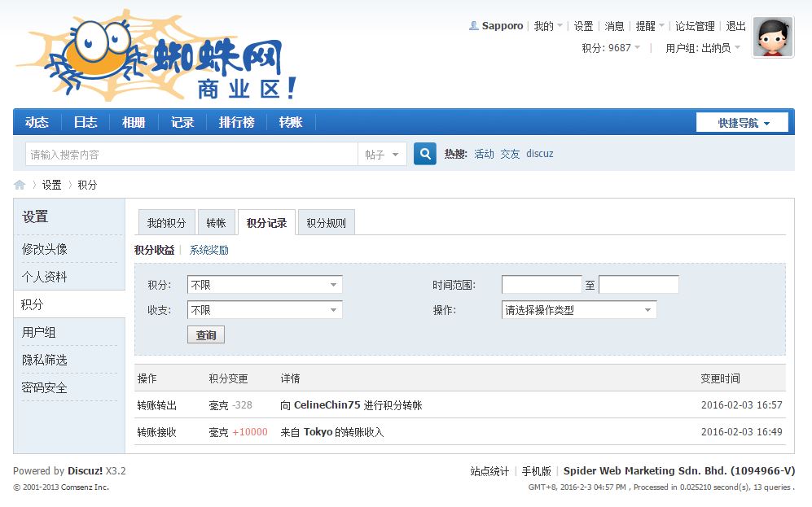The image size is (812, 507).
Task: Expand the 请选择操作类型 operation dropdown
Action: [x=578, y=310]
